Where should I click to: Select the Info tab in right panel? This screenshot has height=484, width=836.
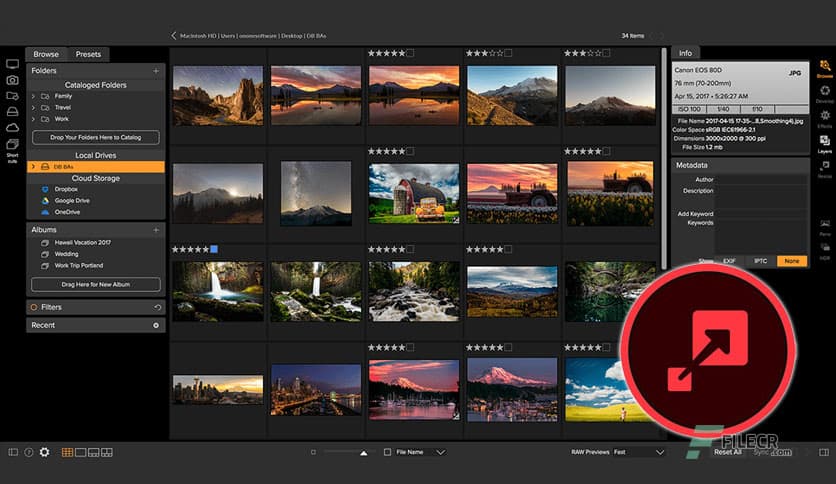click(686, 52)
